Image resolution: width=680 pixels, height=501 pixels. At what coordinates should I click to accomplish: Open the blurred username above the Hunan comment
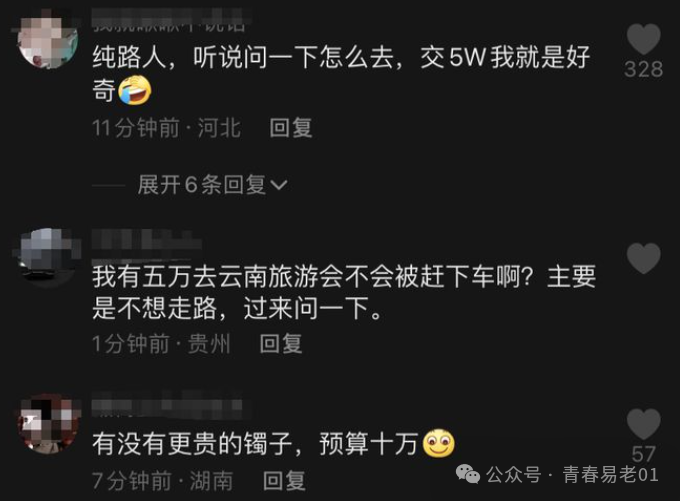click(x=167, y=406)
